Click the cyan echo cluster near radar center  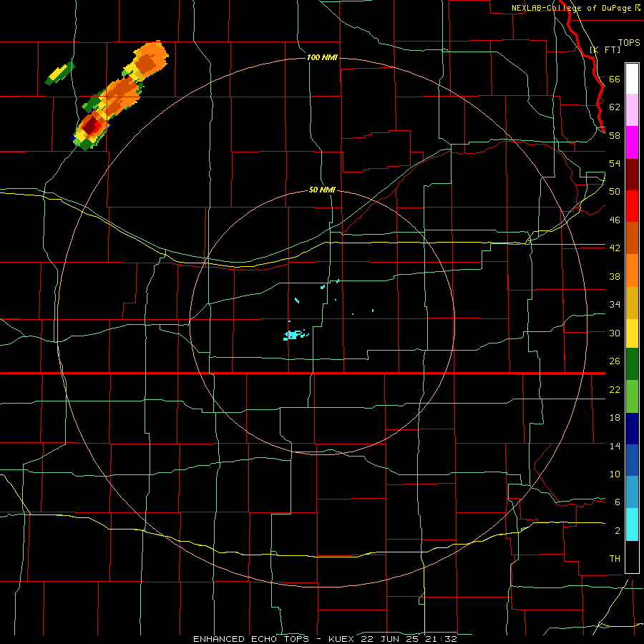[x=295, y=335]
